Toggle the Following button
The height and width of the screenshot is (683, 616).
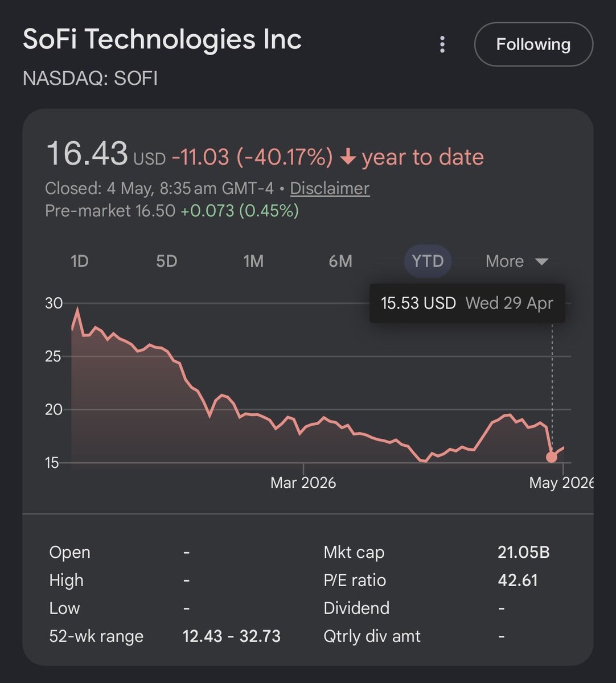pyautogui.click(x=533, y=44)
